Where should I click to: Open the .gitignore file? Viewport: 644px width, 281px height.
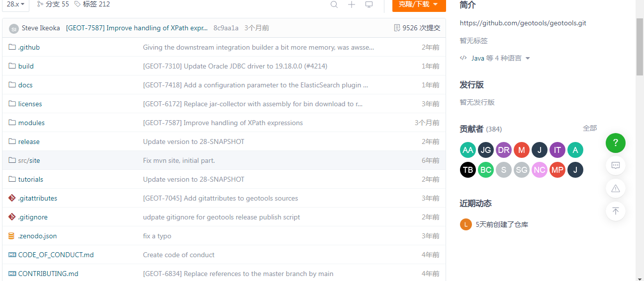[33, 217]
